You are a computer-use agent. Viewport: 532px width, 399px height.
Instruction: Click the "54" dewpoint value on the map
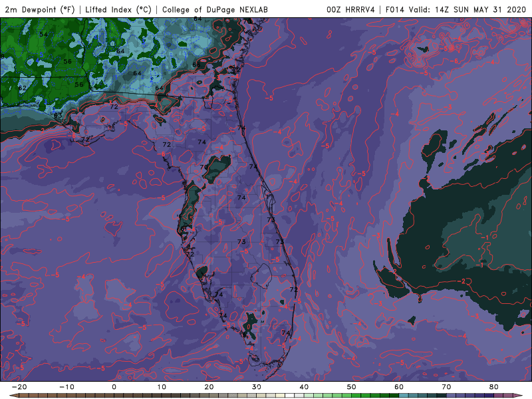point(43,35)
